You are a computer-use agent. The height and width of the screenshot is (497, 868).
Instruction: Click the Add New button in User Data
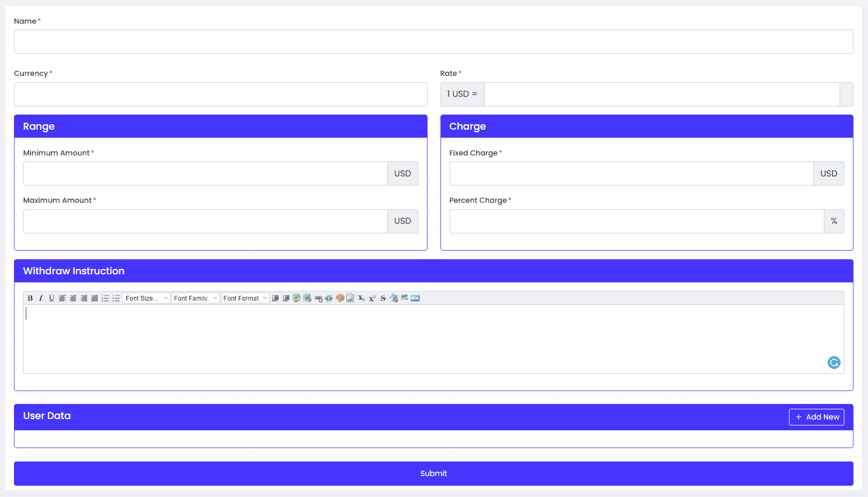pos(816,417)
